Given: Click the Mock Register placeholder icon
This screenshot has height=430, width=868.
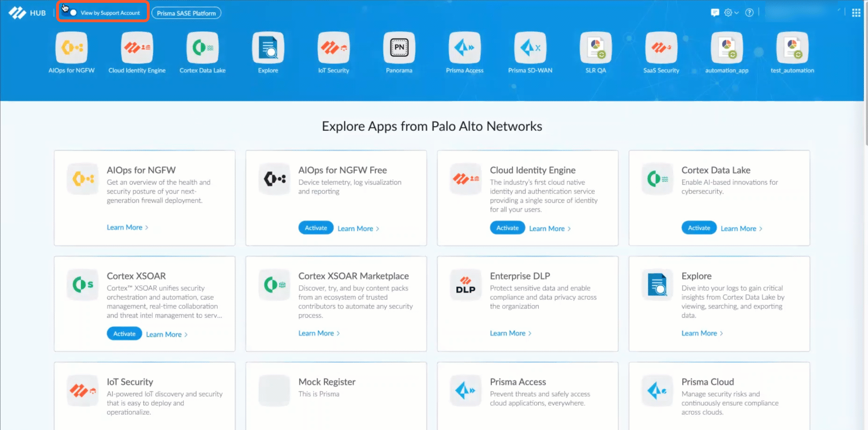Looking at the screenshot, I should pos(275,390).
